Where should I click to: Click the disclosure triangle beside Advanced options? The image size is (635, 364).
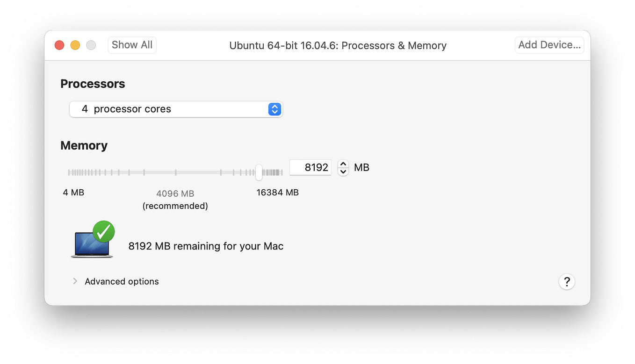pos(75,281)
